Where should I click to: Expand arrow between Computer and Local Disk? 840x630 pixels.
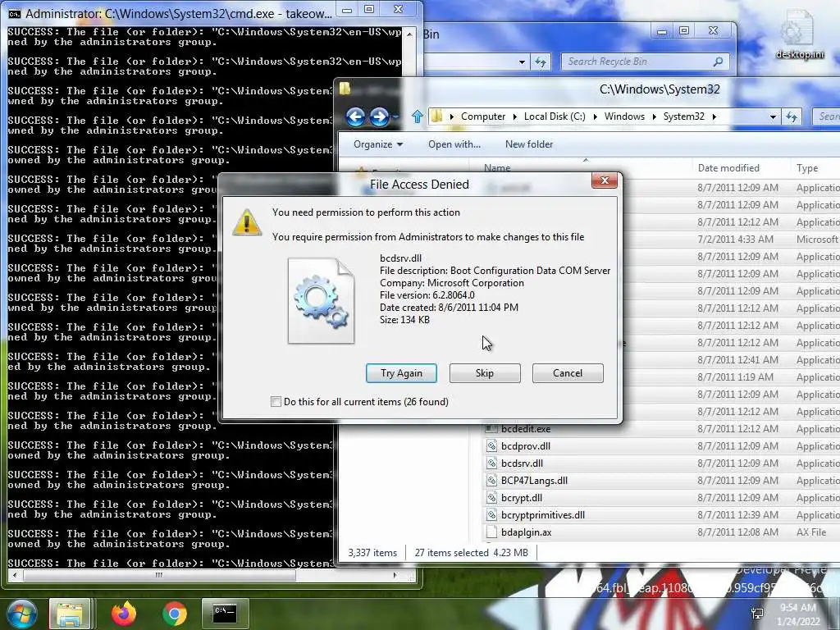pyautogui.click(x=515, y=116)
